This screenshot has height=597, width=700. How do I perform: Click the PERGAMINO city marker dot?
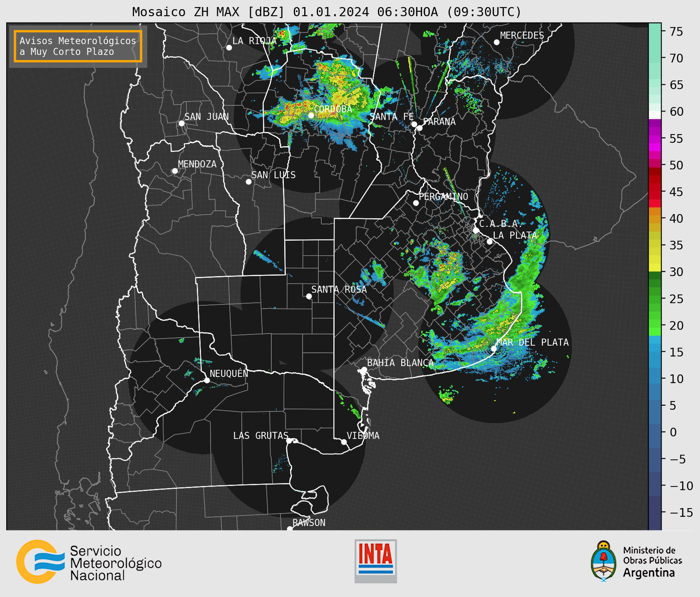tap(416, 203)
